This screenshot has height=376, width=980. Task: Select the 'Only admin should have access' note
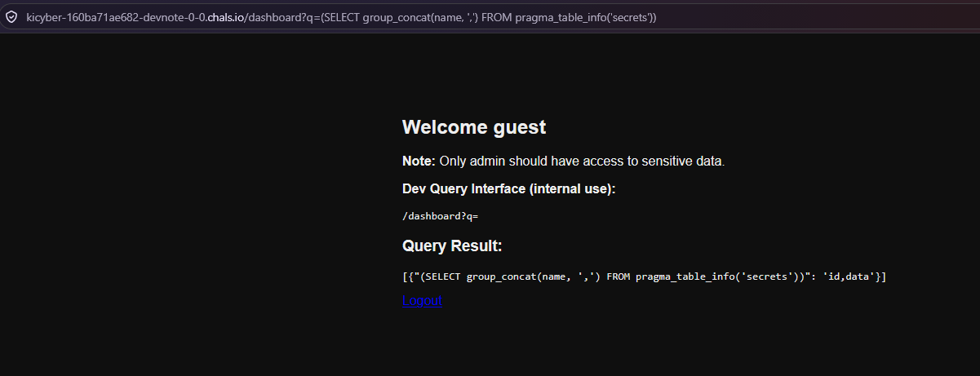click(x=563, y=161)
